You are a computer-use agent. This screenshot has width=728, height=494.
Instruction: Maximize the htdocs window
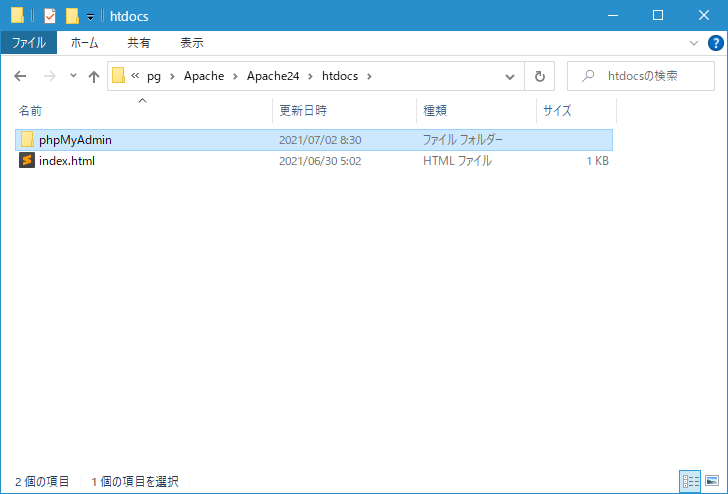658,15
